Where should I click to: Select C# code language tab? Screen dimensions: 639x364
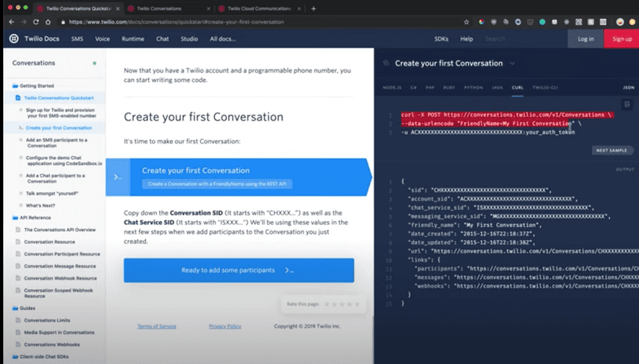point(413,87)
